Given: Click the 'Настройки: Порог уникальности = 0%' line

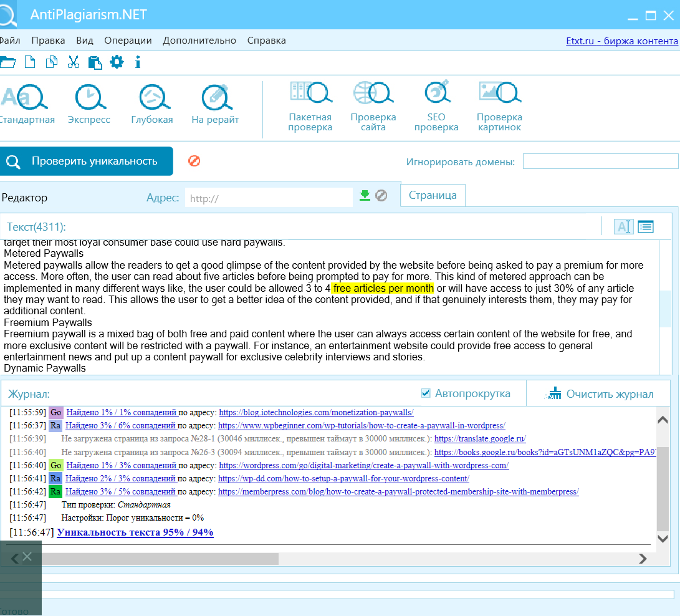Looking at the screenshot, I should (x=132, y=518).
